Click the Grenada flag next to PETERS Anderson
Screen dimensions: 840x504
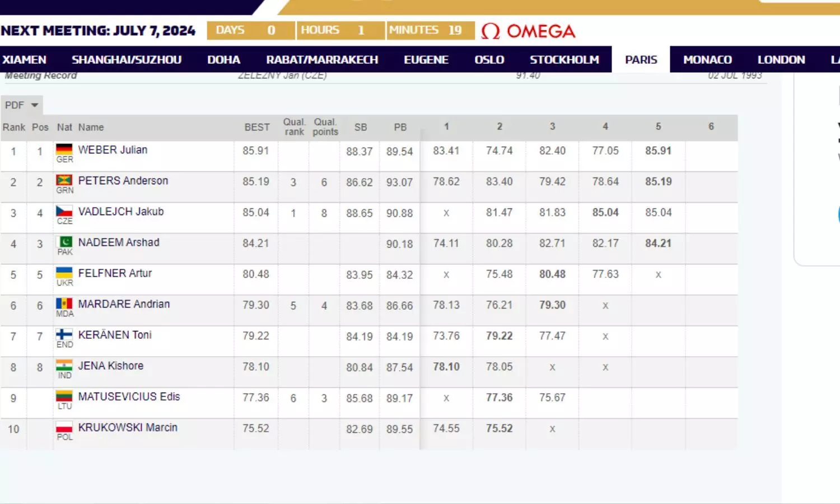[x=64, y=180]
